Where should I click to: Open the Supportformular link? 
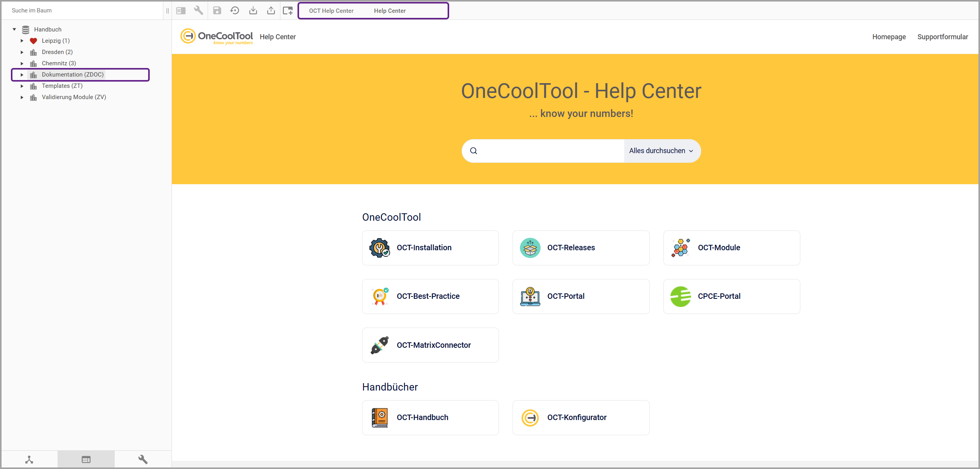point(942,37)
